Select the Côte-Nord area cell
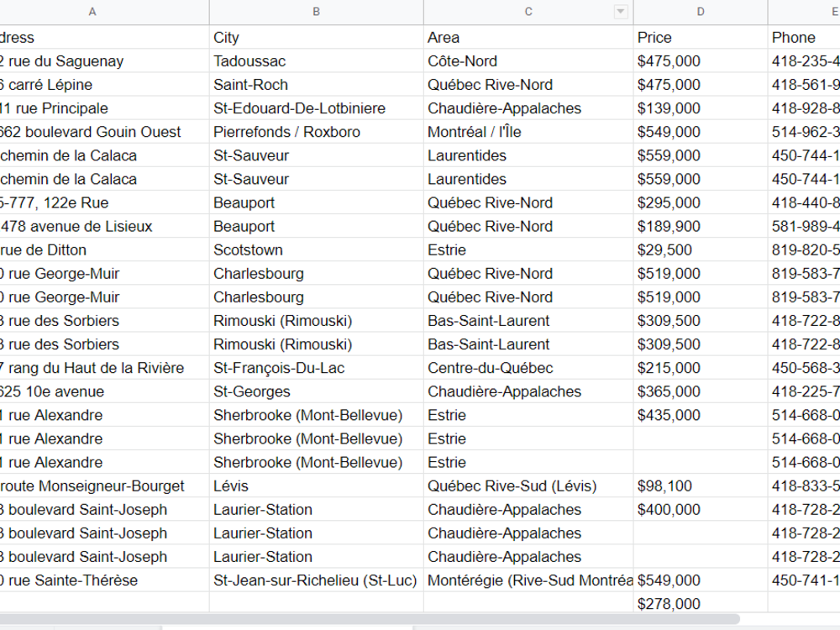Viewport: 840px width, 630px height. pos(528,61)
